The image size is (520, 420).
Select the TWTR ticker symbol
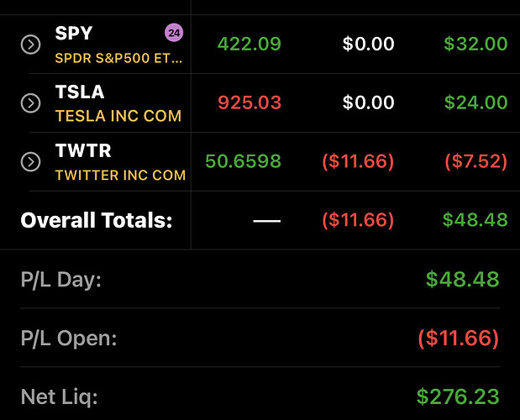tap(83, 150)
